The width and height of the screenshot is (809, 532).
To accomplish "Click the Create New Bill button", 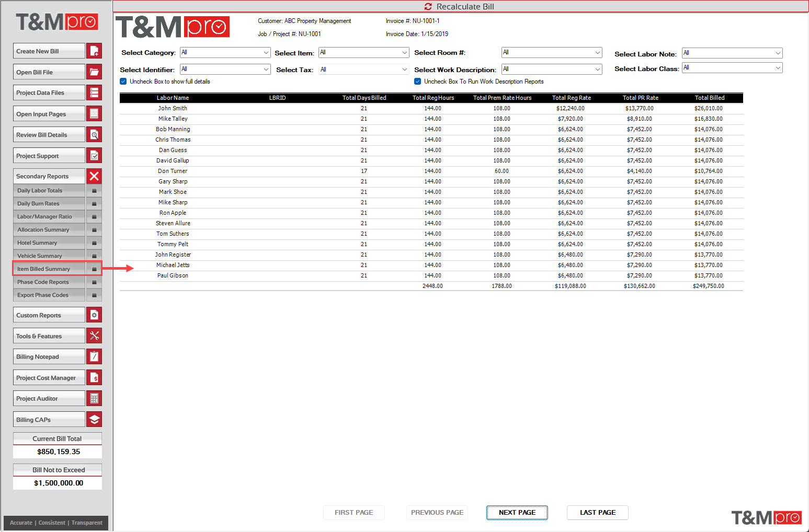I will [x=49, y=51].
